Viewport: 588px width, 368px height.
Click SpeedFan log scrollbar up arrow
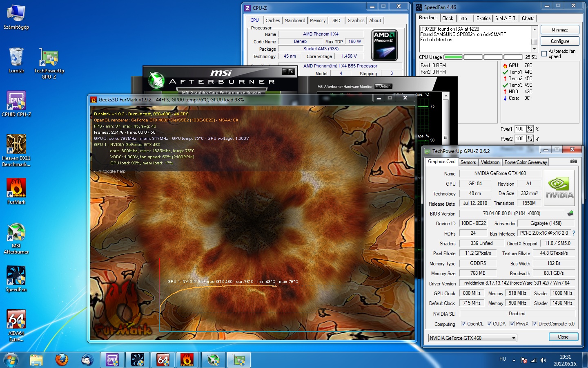point(534,29)
